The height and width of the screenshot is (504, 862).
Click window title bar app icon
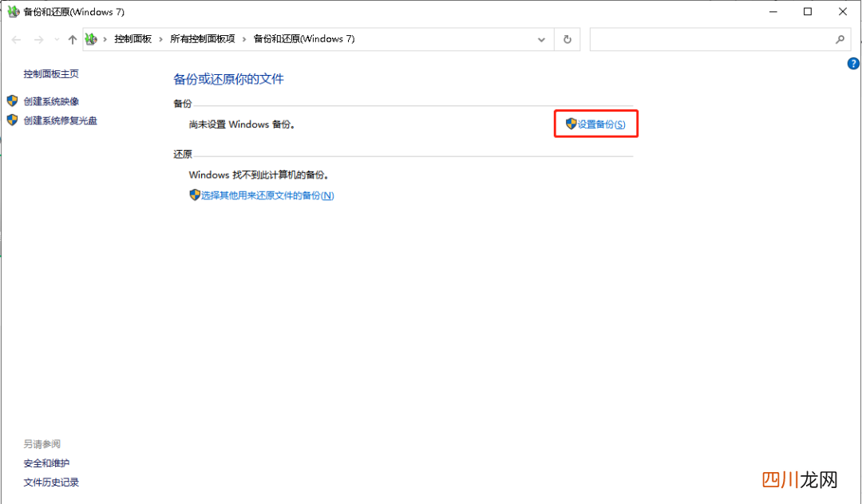pos(14,11)
